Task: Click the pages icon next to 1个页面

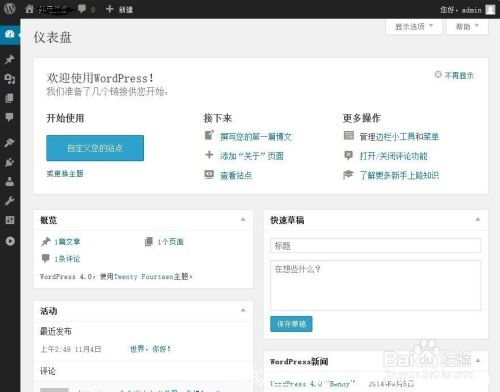Action: pos(149,241)
